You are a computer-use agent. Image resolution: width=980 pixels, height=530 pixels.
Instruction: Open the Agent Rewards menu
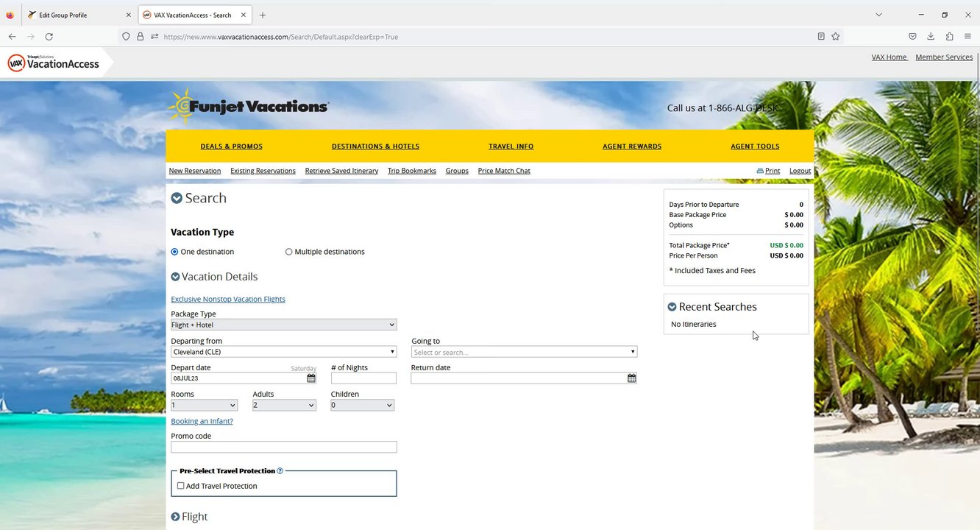tap(632, 146)
